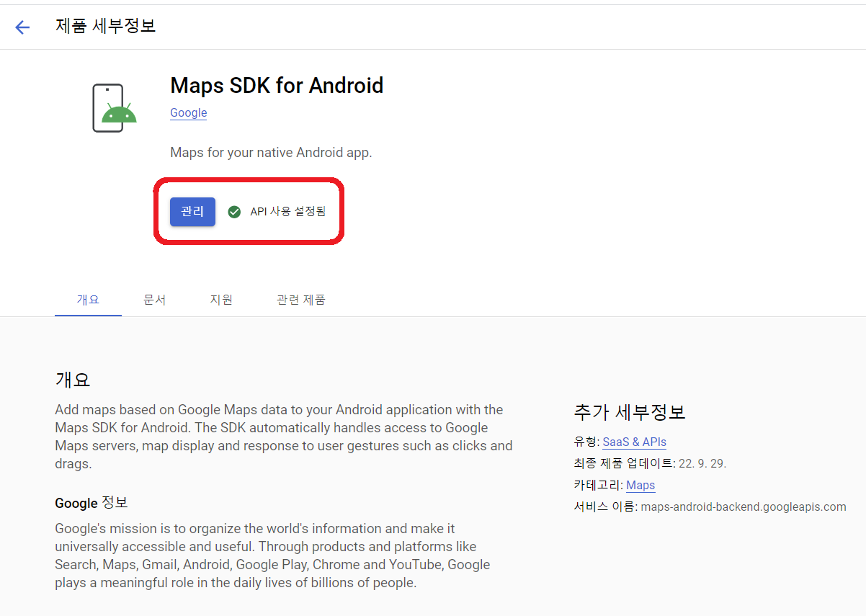Screen dimensions: 866x616
Task: Click the Google 정보 subheading
Action: 91,503
